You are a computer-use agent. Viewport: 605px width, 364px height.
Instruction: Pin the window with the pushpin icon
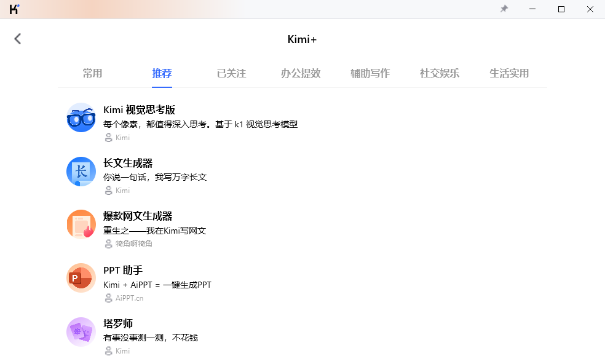click(504, 9)
